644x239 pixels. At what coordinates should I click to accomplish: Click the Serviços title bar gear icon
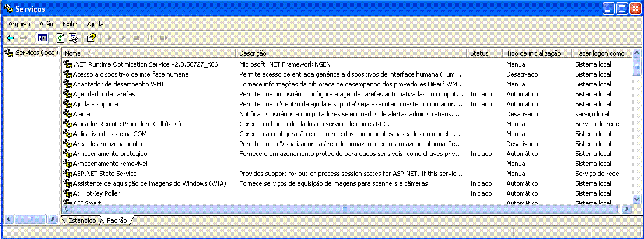click(x=8, y=9)
